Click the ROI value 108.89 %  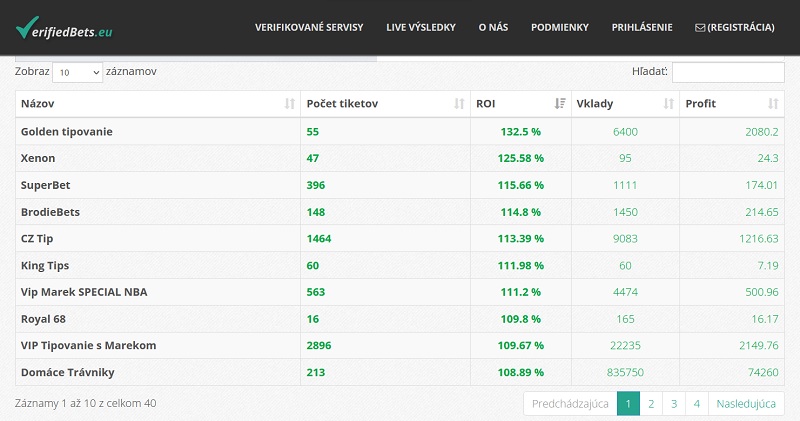(x=520, y=373)
